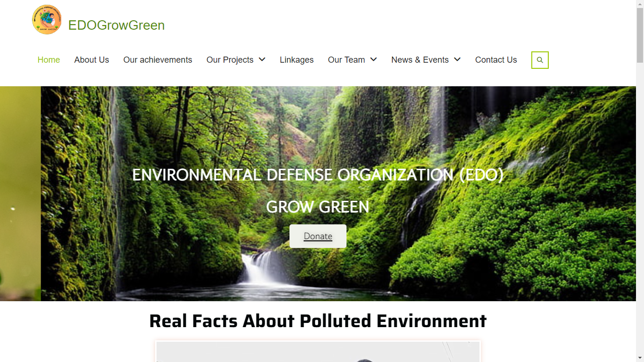Visit the Linkages section
This screenshot has height=362, width=644.
coord(297,60)
